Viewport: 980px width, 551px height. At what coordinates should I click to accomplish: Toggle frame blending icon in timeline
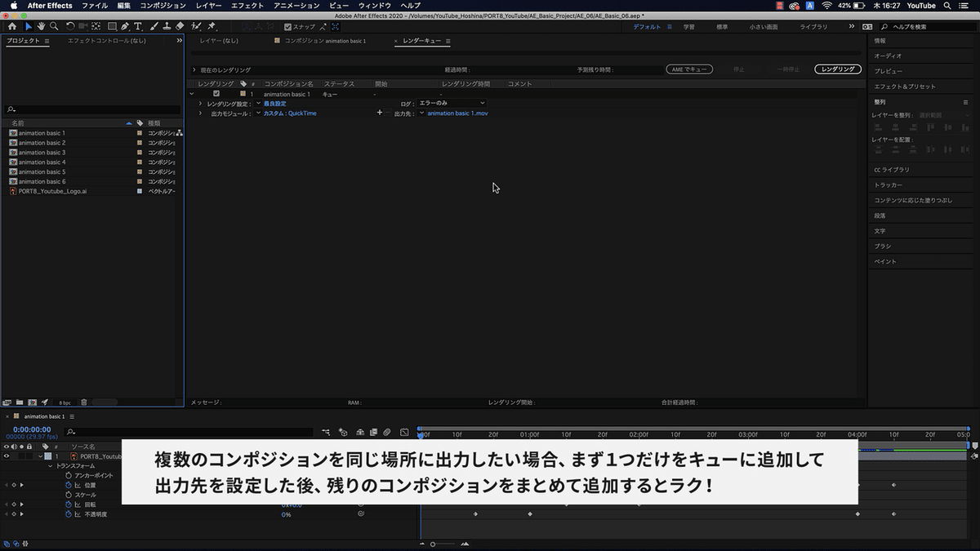coord(373,432)
